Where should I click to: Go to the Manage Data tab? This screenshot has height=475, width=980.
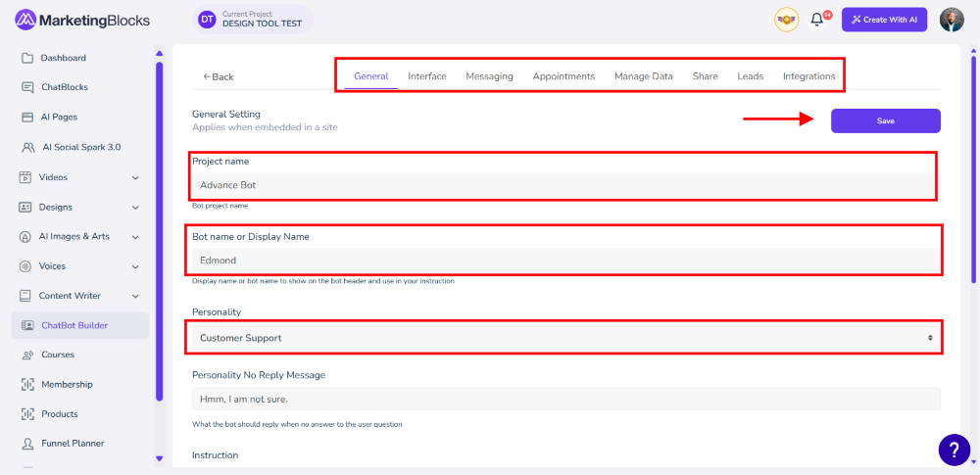(644, 76)
